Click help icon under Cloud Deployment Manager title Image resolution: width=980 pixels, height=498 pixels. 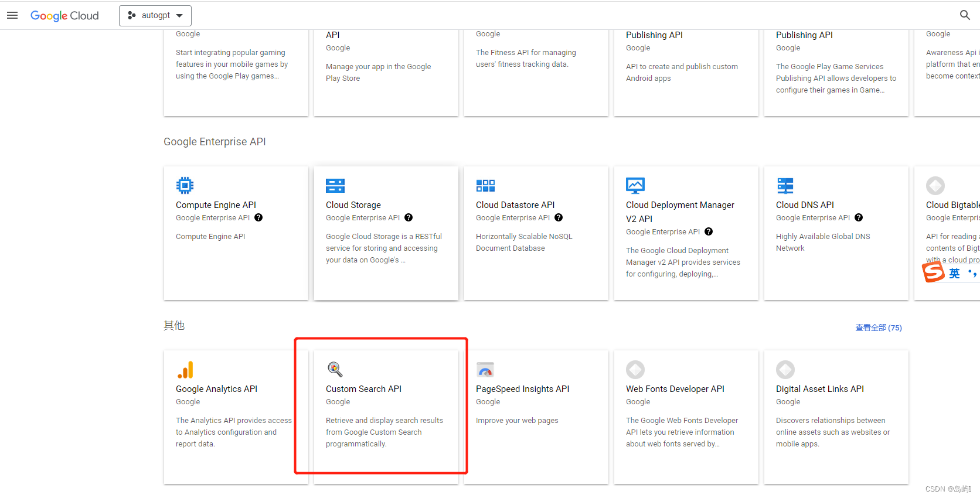pyautogui.click(x=709, y=231)
